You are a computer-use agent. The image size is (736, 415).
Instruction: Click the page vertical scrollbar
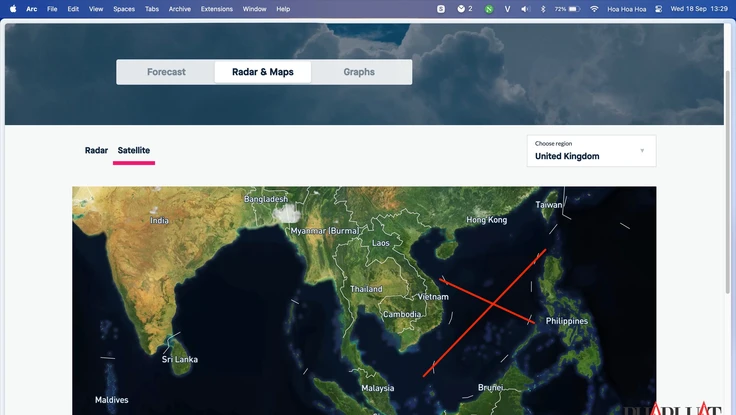click(728, 182)
